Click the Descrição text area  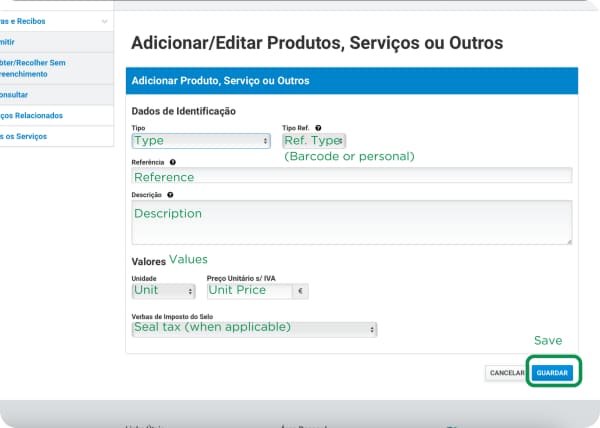click(x=352, y=222)
